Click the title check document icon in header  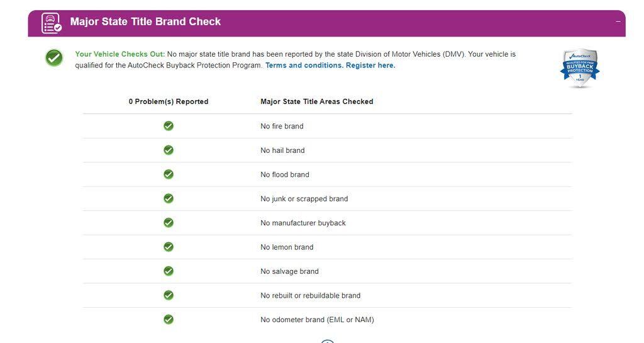(52, 23)
